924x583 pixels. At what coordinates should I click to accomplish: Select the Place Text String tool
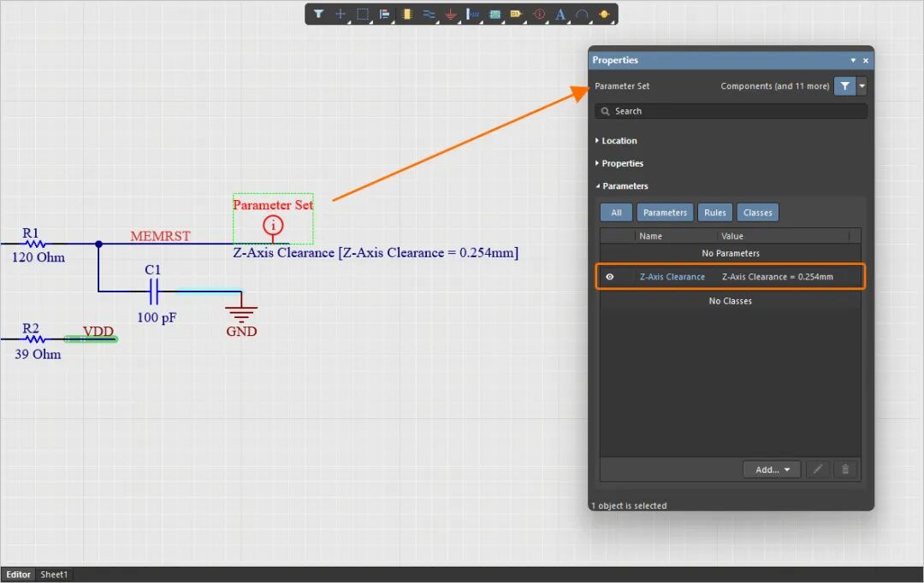560,15
